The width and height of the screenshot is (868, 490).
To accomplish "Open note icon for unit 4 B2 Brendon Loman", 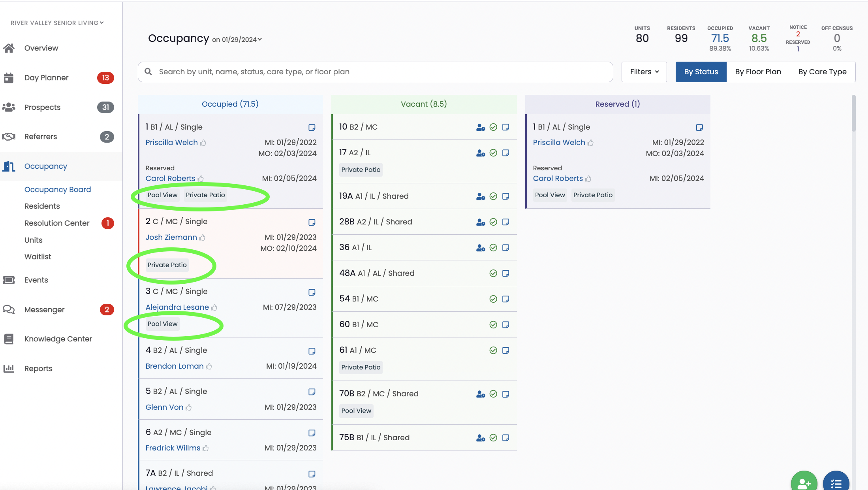I will pyautogui.click(x=312, y=351).
